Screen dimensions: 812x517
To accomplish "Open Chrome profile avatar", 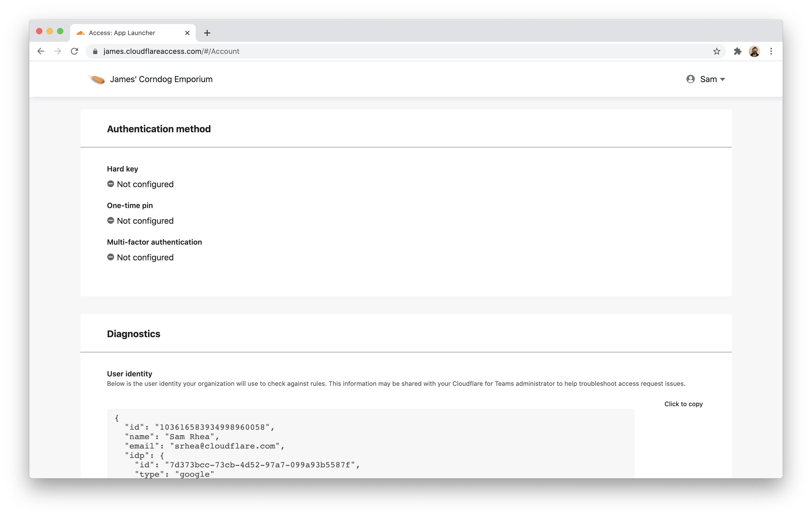I will tap(754, 51).
